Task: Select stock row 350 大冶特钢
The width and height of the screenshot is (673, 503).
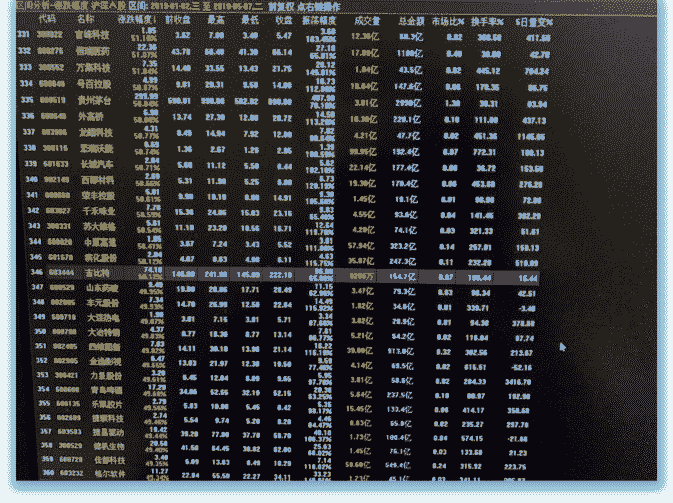Action: pyautogui.click(x=284, y=334)
